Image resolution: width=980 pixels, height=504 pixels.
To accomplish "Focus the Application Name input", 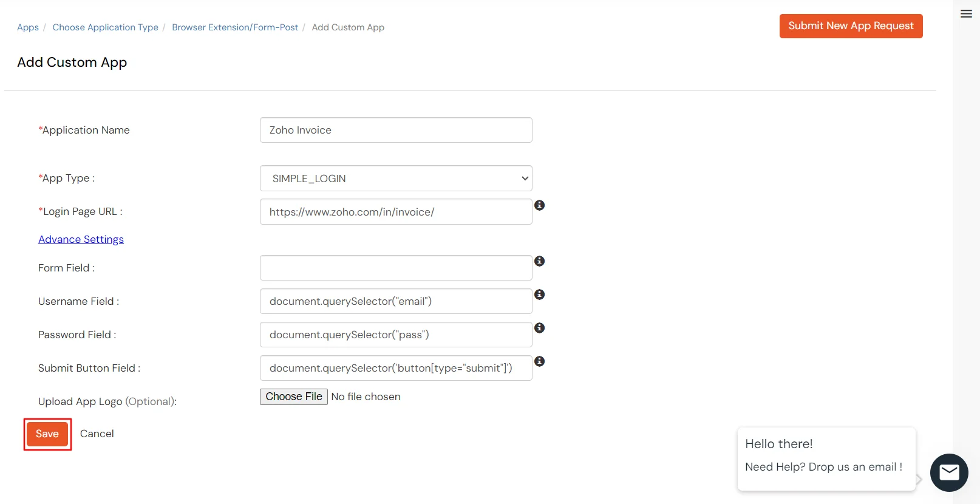I will pos(396,130).
